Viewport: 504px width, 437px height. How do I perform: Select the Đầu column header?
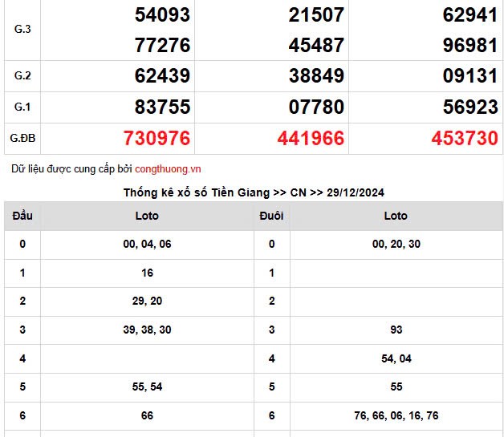point(22,216)
